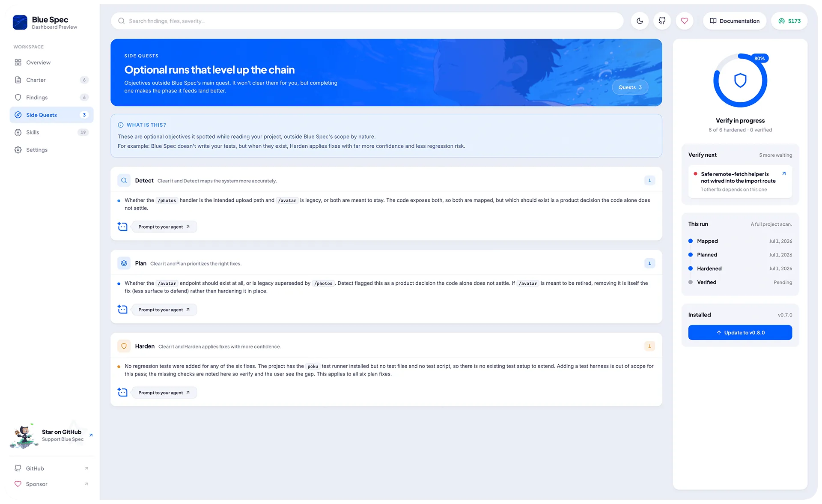Select Side Quests in sidebar
The width and height of the screenshot is (822, 504).
(51, 115)
